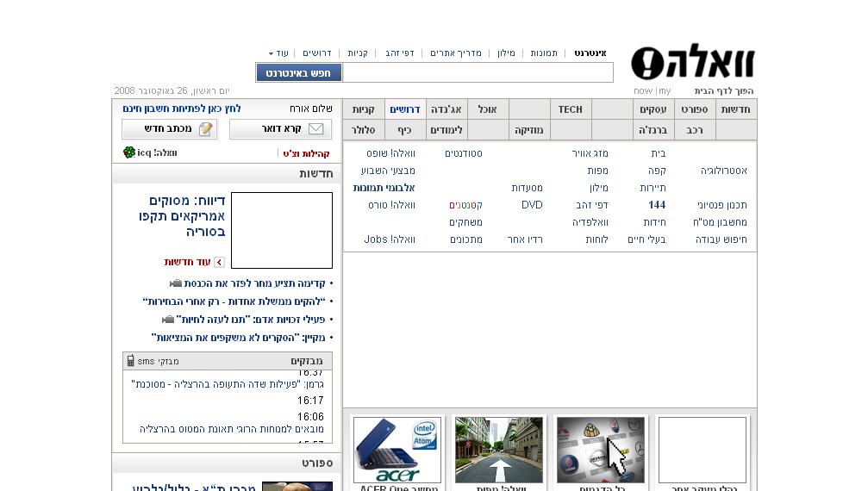Open the וואלה! שופס link
The height and width of the screenshot is (491, 868).
click(x=390, y=153)
